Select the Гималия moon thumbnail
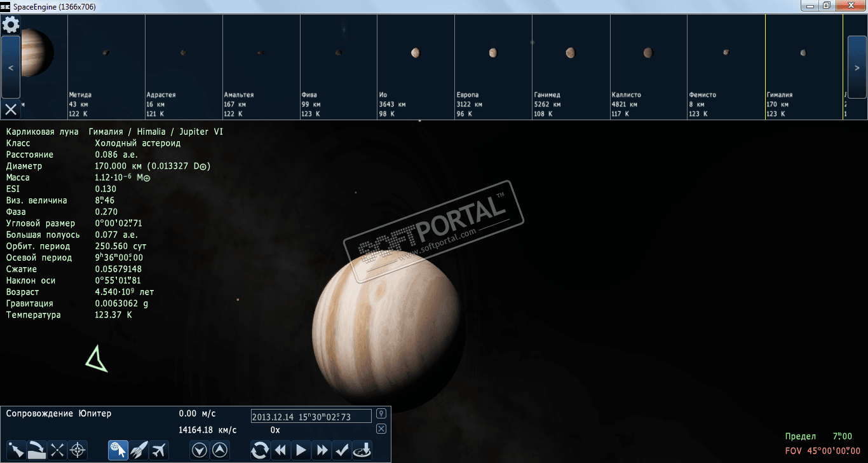Viewport: 868px width, 463px height. [x=804, y=67]
